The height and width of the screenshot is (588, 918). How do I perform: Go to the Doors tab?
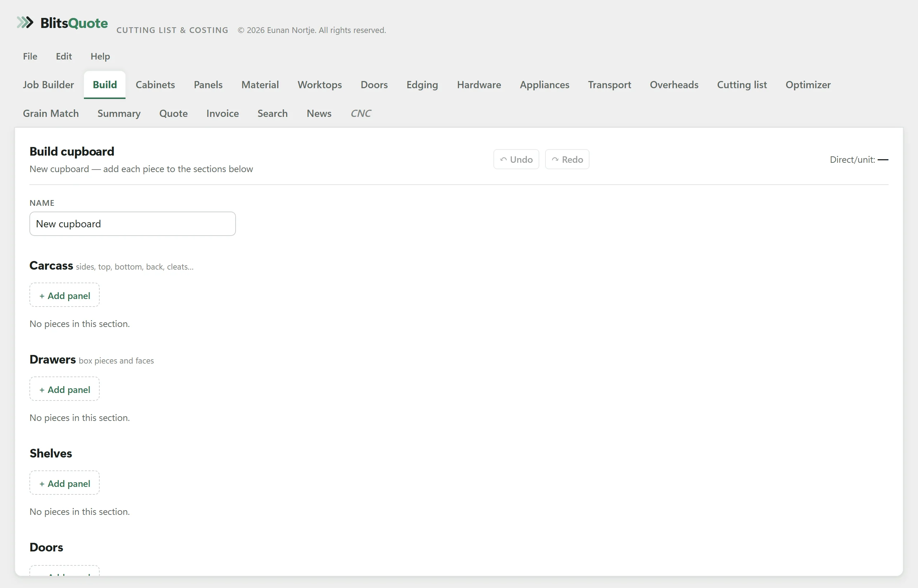click(x=374, y=85)
